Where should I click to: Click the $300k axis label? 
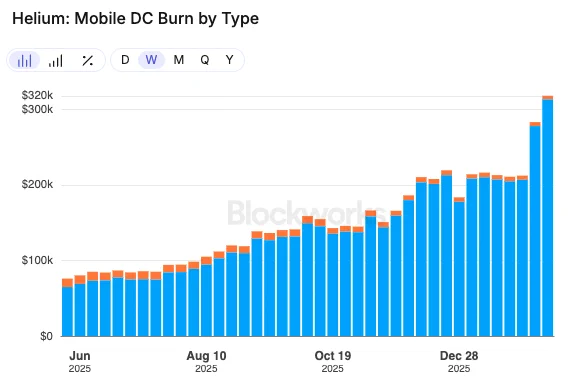tap(37, 109)
